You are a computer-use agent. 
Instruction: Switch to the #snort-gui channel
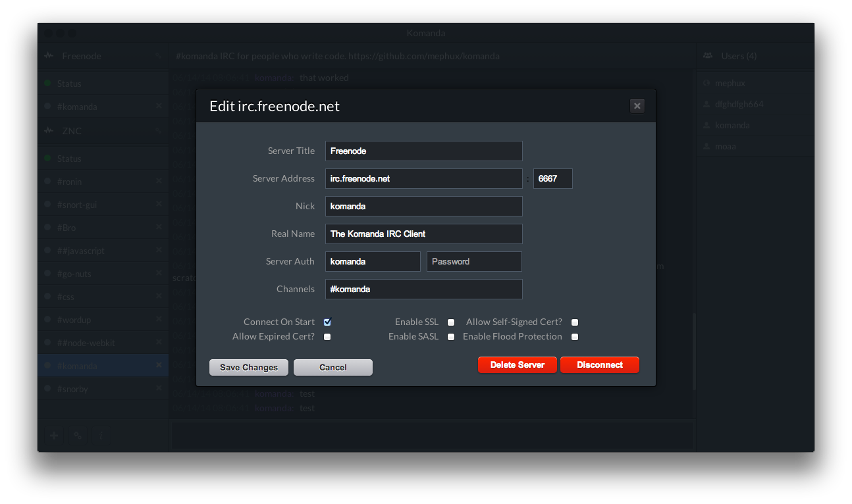point(103,205)
